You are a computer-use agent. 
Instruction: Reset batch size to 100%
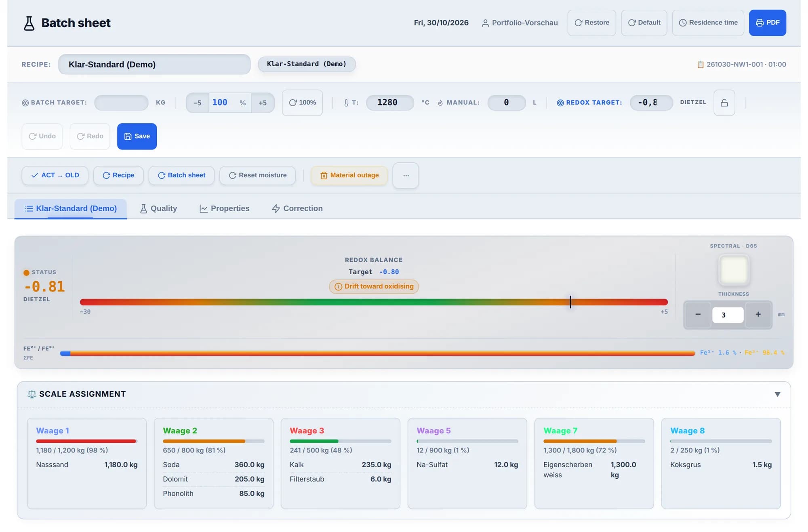tap(302, 103)
